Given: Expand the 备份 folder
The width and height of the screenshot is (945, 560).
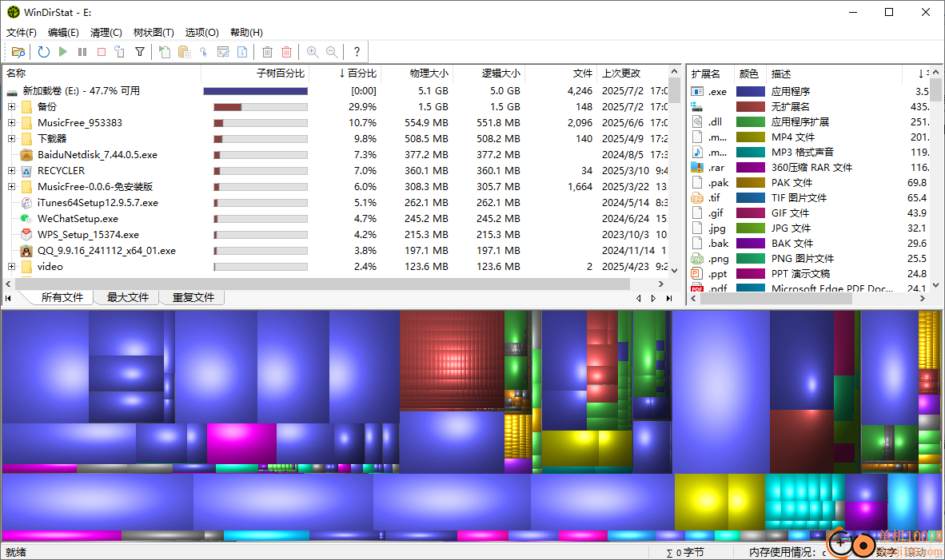Looking at the screenshot, I should pyautogui.click(x=11, y=106).
